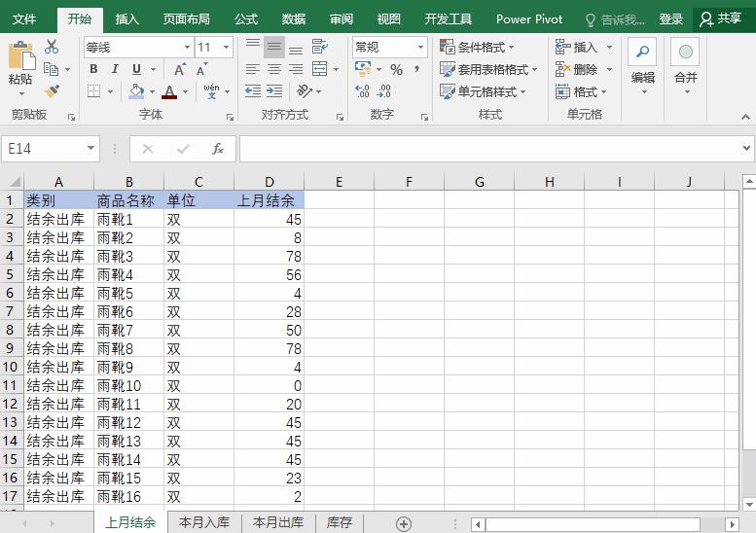
Task: Click the 合并 add-in button
Action: 685,52
